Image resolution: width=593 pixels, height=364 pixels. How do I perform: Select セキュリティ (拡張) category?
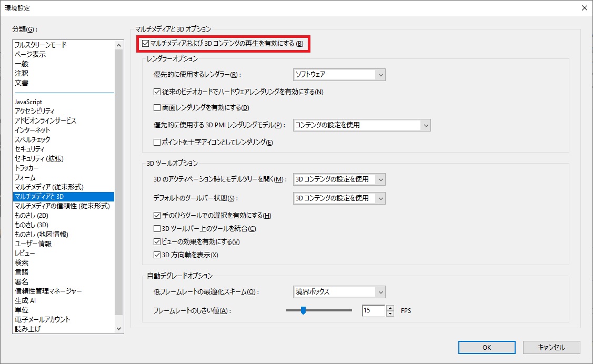click(x=39, y=159)
